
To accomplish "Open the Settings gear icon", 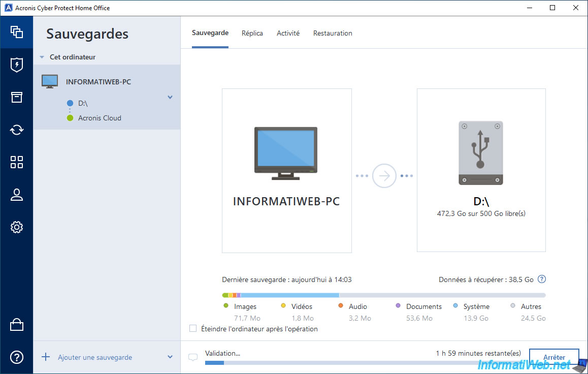I will tap(16, 227).
